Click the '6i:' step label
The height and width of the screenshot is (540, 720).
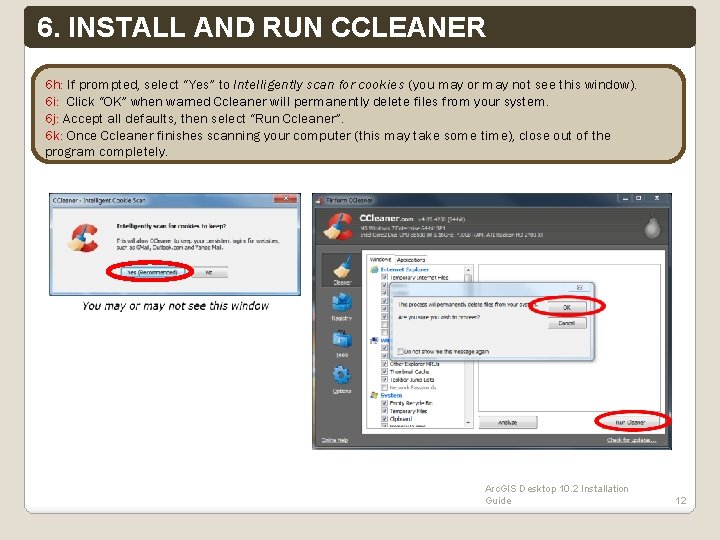(x=52, y=101)
